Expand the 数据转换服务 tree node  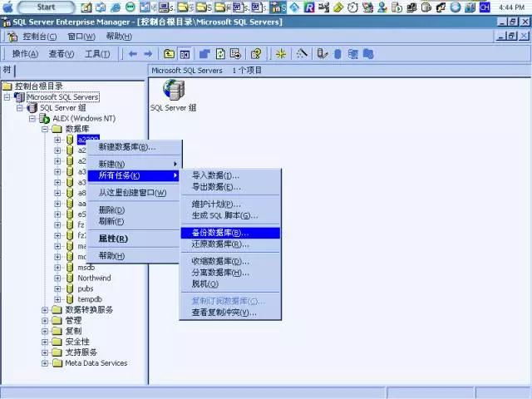[46, 309]
